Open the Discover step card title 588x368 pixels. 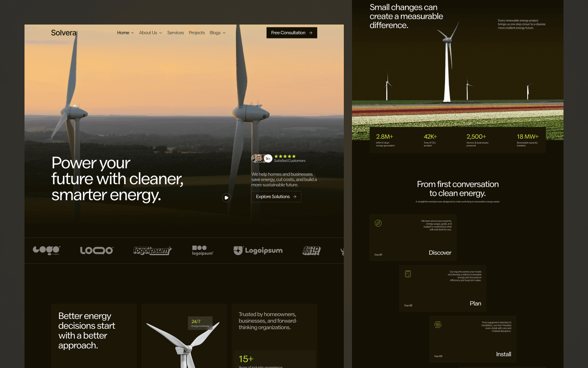tap(440, 253)
